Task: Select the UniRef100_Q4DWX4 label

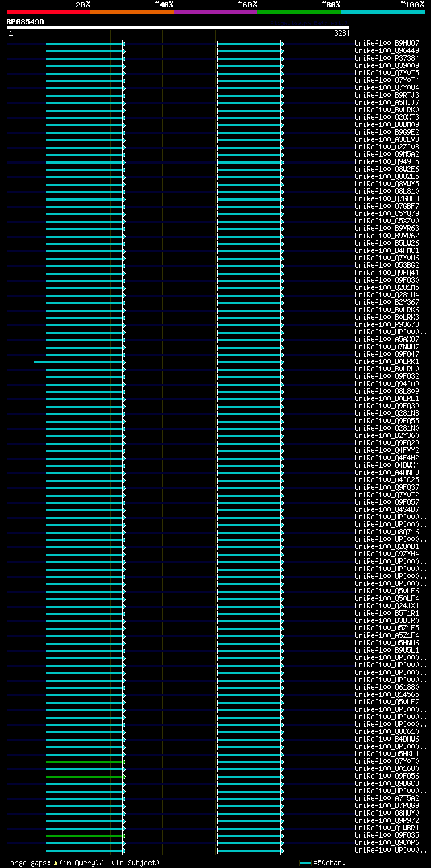Action: tap(387, 466)
